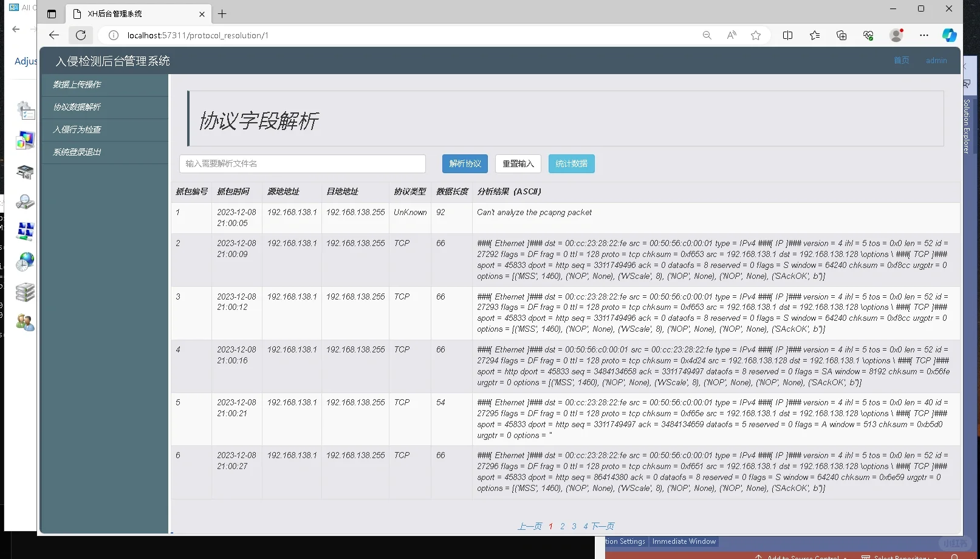Refresh the current page

pyautogui.click(x=81, y=35)
